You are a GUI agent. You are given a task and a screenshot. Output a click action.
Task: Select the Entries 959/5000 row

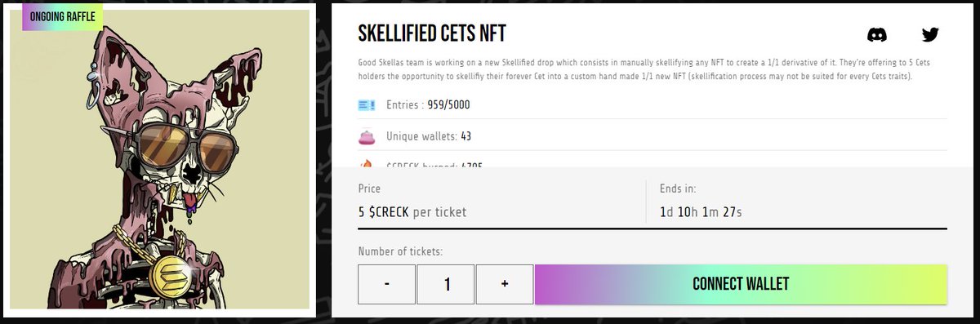(x=653, y=105)
